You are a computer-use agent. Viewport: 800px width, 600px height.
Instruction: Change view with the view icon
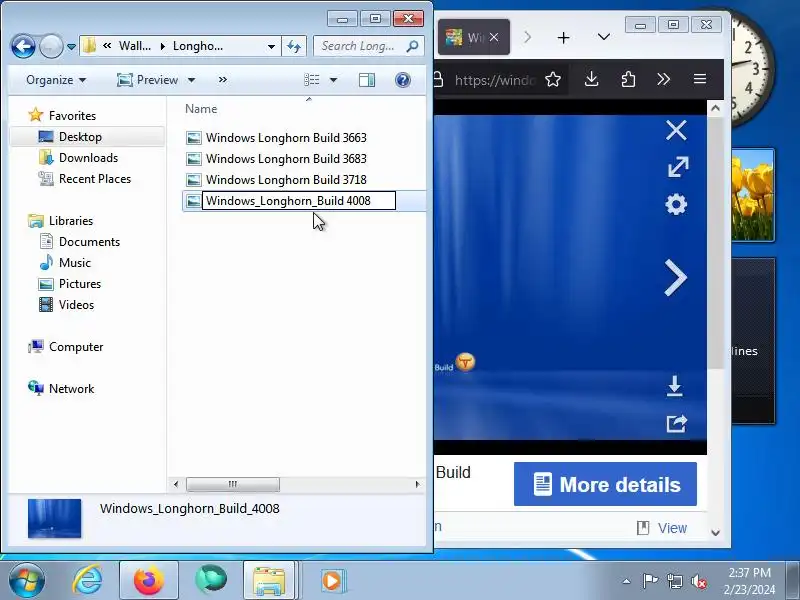click(312, 80)
